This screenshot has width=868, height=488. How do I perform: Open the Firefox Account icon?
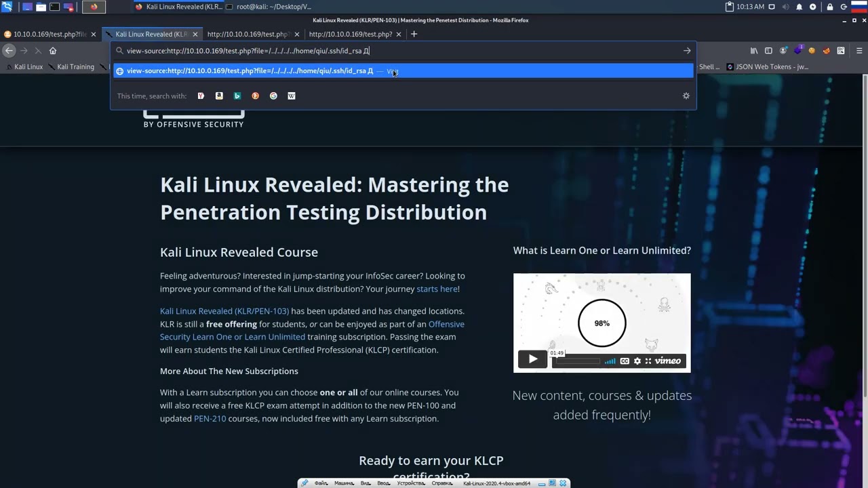point(783,51)
